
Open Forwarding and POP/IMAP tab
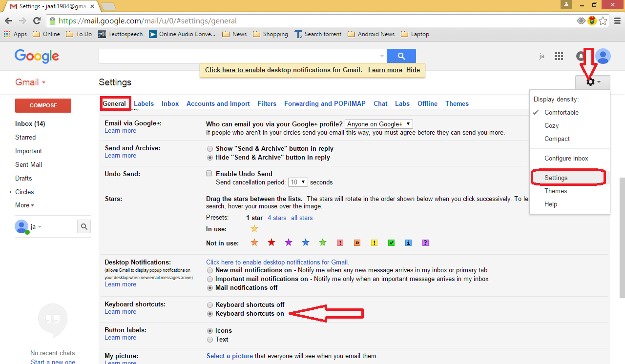[325, 103]
